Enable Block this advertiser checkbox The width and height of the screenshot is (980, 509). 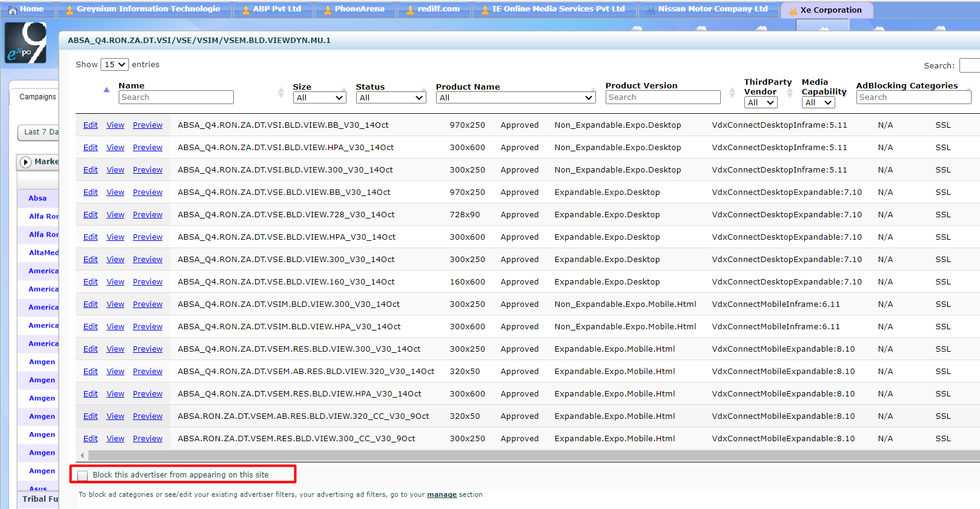tap(83, 475)
